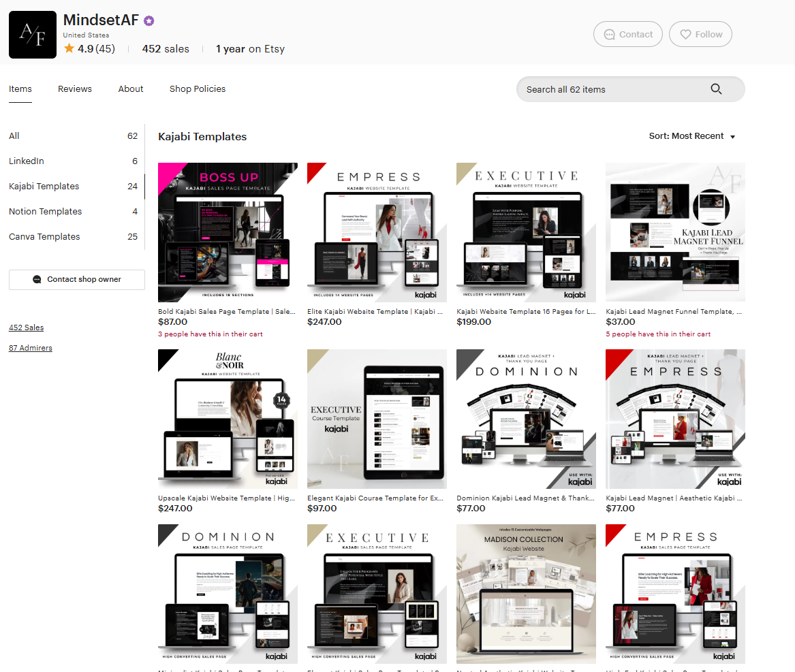Click the Contact button

(x=627, y=35)
